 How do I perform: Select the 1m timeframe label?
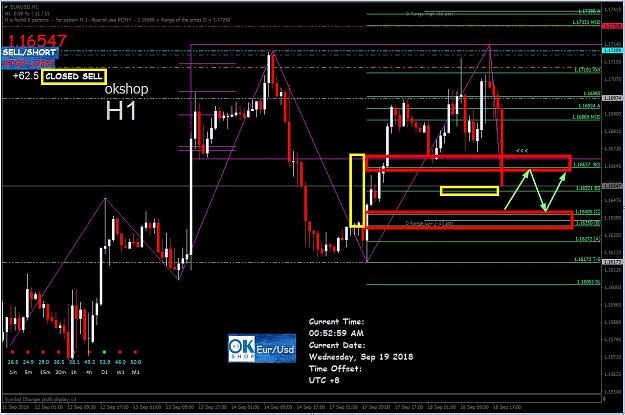click(13, 372)
